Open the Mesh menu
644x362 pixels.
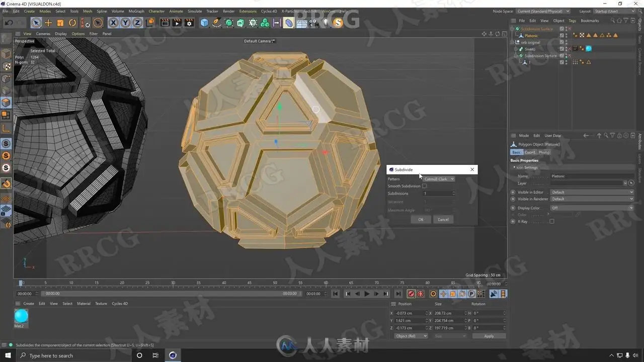(x=88, y=11)
